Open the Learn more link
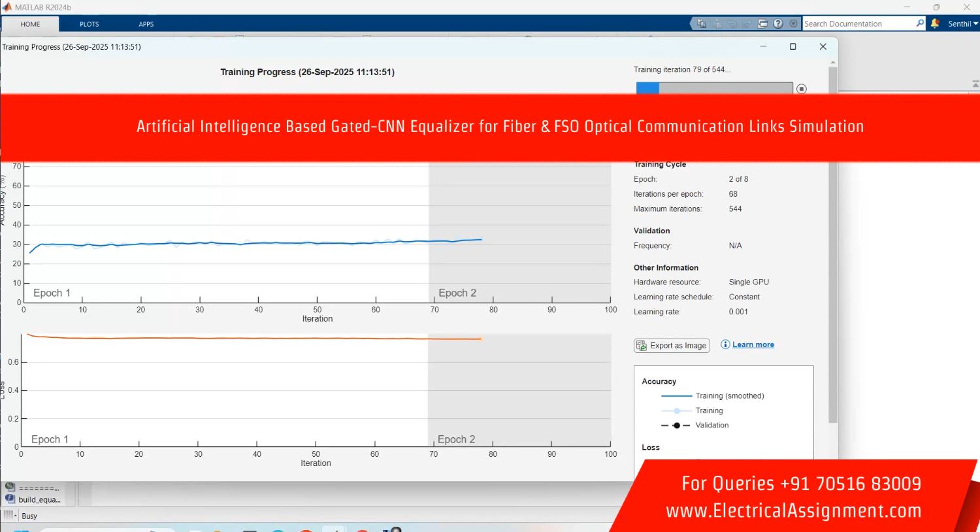Image resolution: width=980 pixels, height=532 pixels. click(x=753, y=344)
